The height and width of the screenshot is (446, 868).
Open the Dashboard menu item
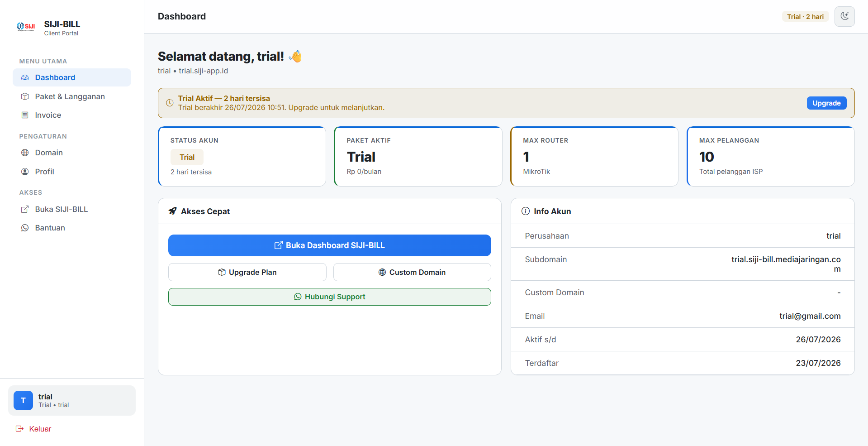pos(72,77)
